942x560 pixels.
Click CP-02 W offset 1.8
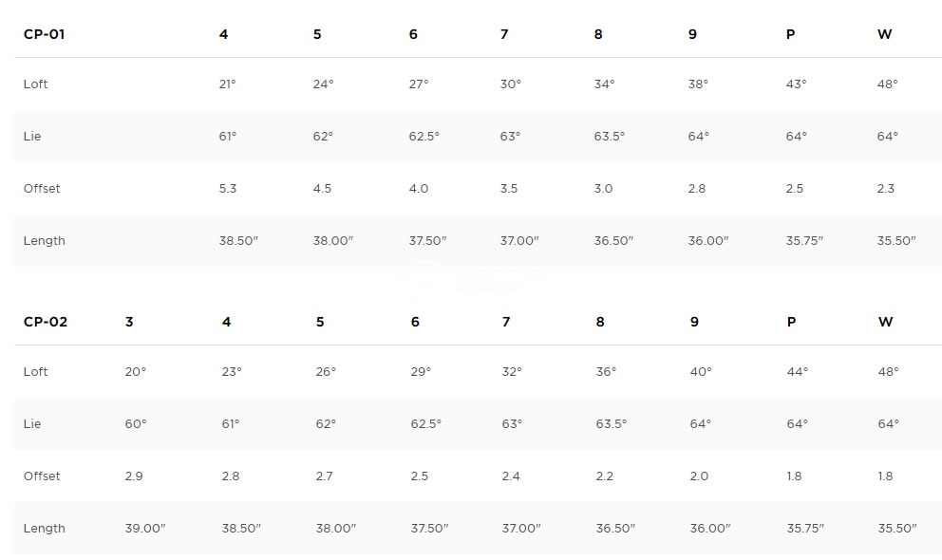pos(885,476)
